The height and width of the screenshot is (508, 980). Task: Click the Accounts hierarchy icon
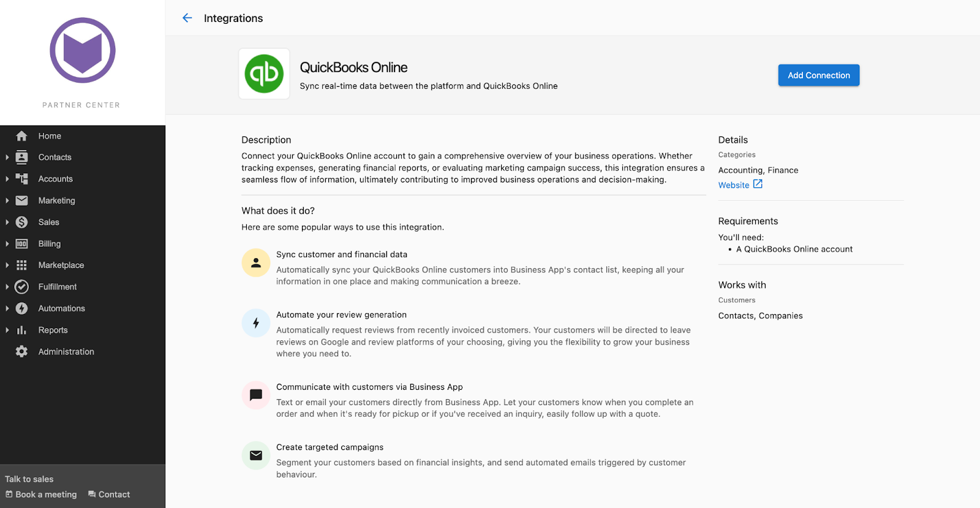point(21,179)
